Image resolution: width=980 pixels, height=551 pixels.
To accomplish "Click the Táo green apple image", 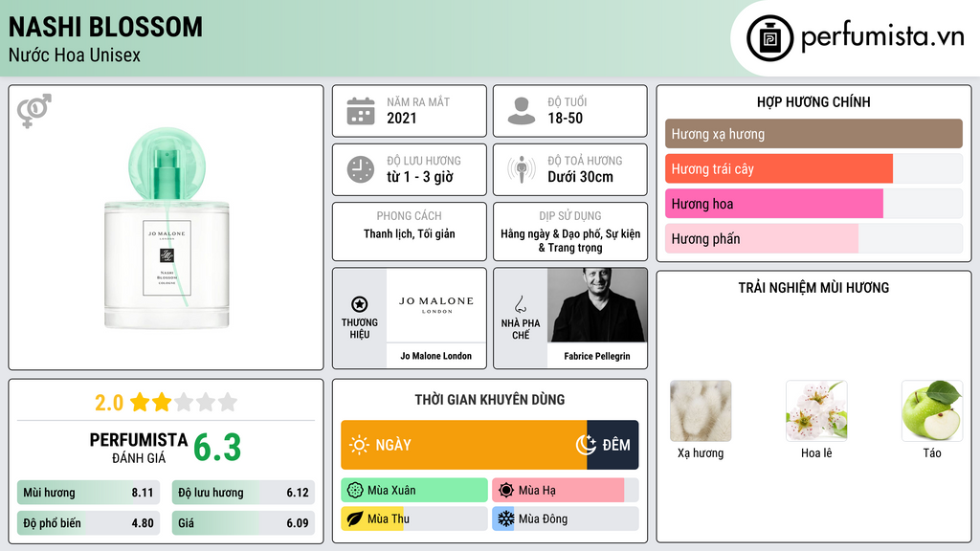I will tap(932, 410).
